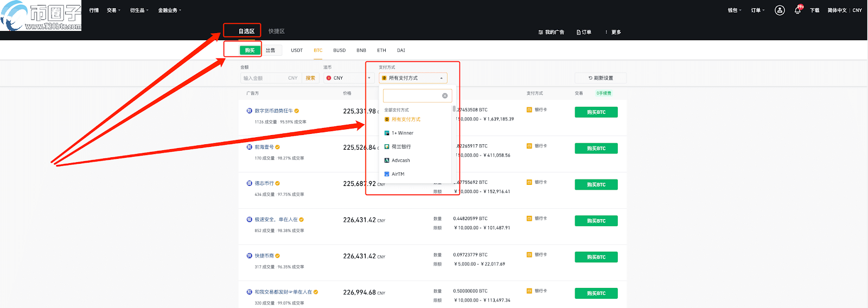Select the ETH coin tab

point(382,50)
